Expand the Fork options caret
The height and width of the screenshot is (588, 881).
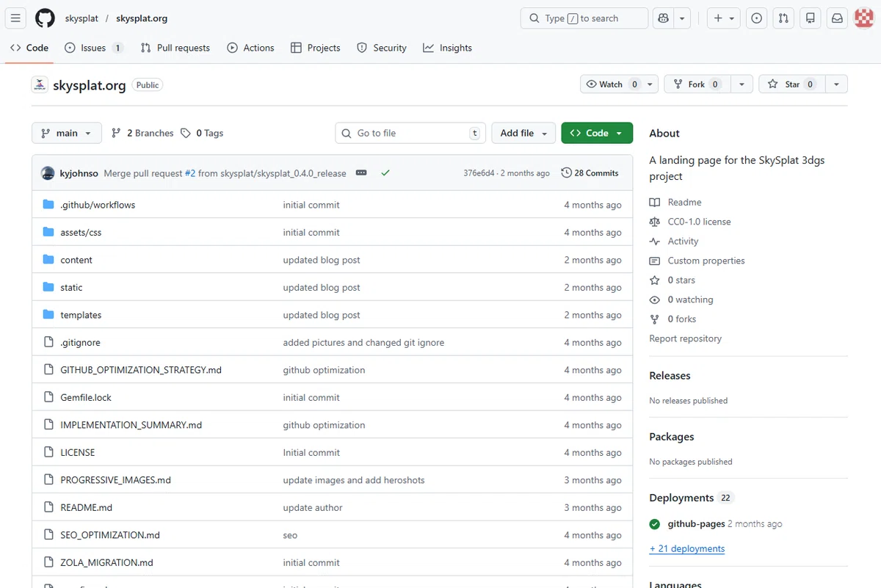tap(742, 84)
